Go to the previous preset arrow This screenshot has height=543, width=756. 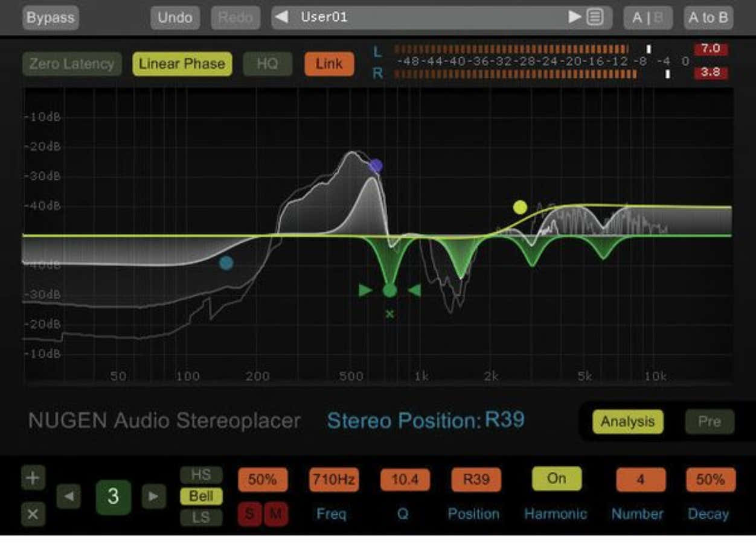[281, 17]
